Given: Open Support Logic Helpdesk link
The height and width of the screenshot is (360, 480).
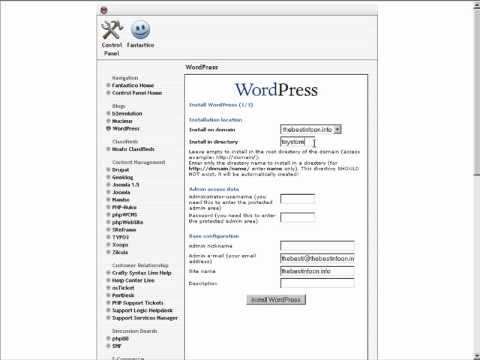Looking at the screenshot, I should [142, 310].
